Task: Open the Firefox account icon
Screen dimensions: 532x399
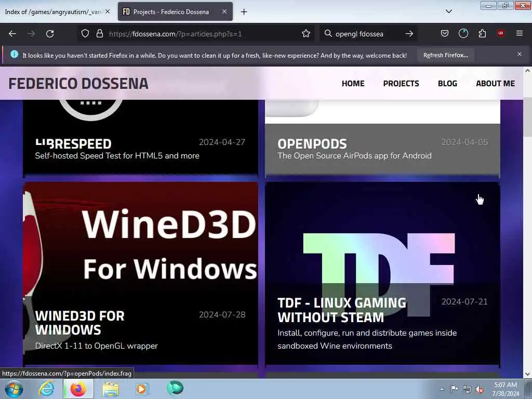Action: (x=463, y=34)
